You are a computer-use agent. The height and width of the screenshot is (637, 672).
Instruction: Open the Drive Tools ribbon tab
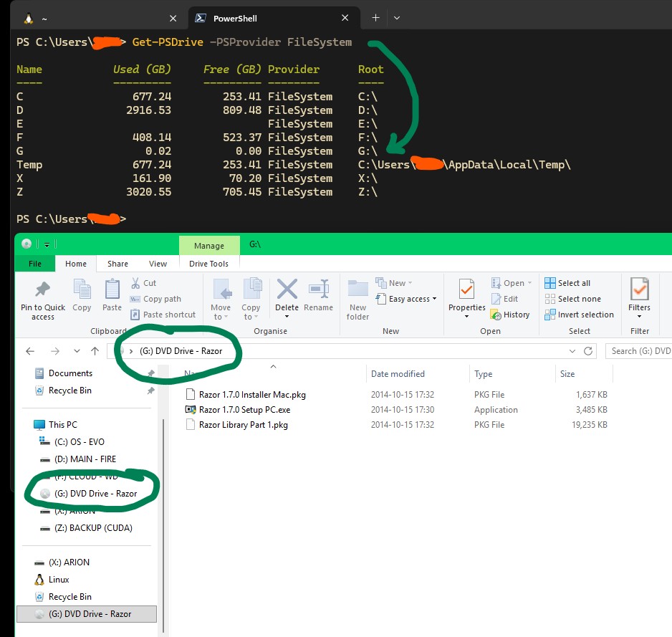coord(208,264)
